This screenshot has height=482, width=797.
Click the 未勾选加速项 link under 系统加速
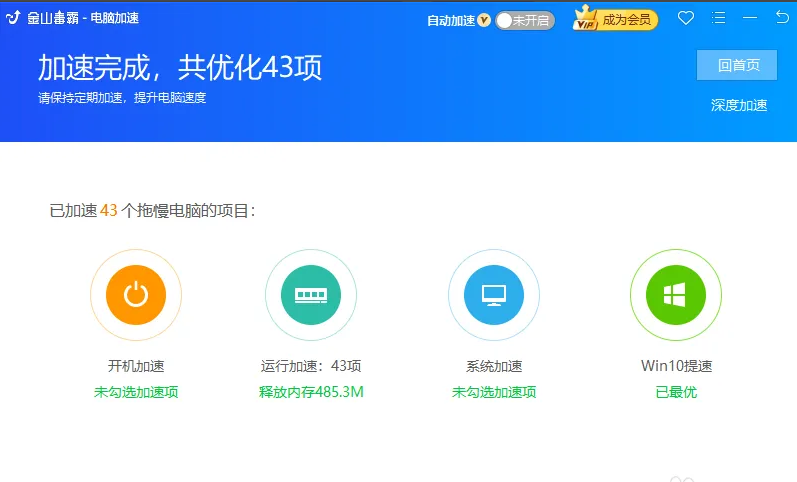click(x=494, y=392)
